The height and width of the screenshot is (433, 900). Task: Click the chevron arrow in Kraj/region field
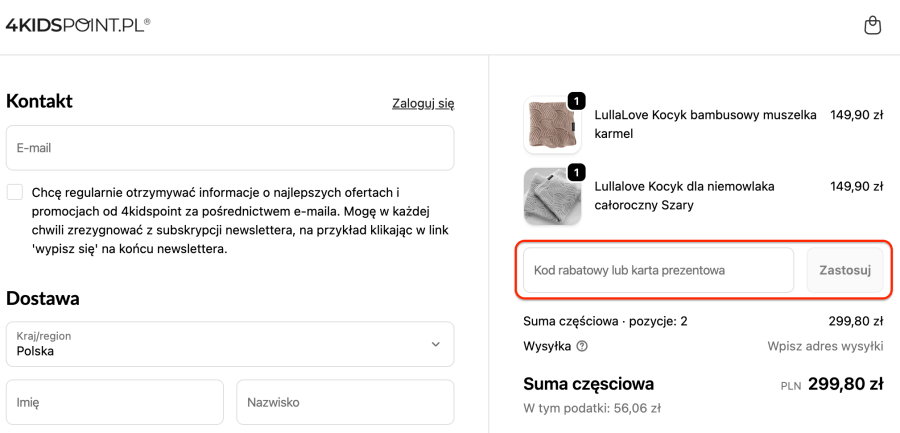[435, 344]
